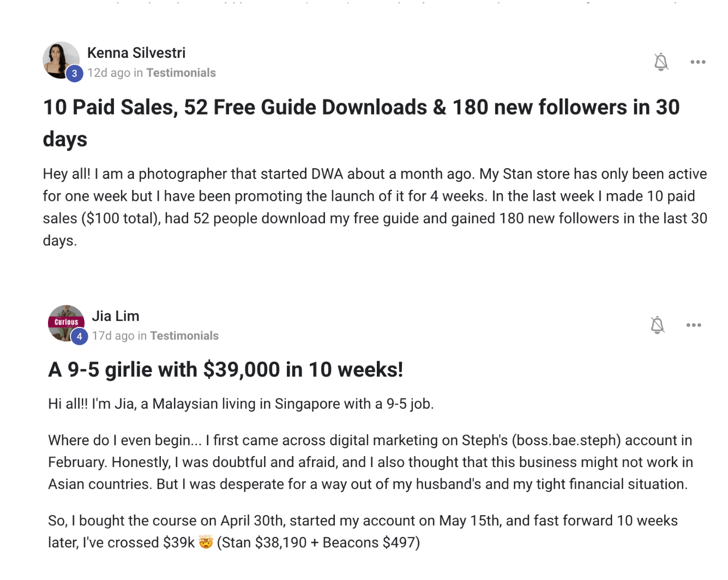728x580 pixels.
Task: Click the level 4 badge on Jia's avatar
Action: pyautogui.click(x=80, y=337)
